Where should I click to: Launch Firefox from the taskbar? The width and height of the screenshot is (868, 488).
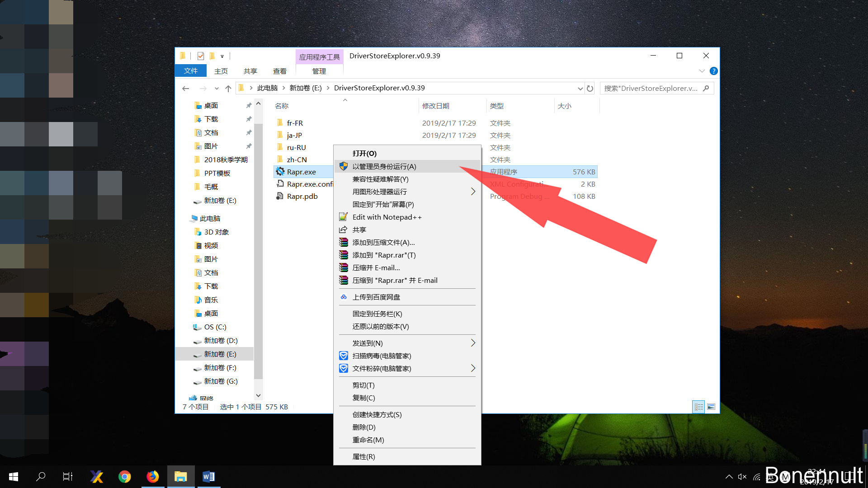tap(153, 476)
